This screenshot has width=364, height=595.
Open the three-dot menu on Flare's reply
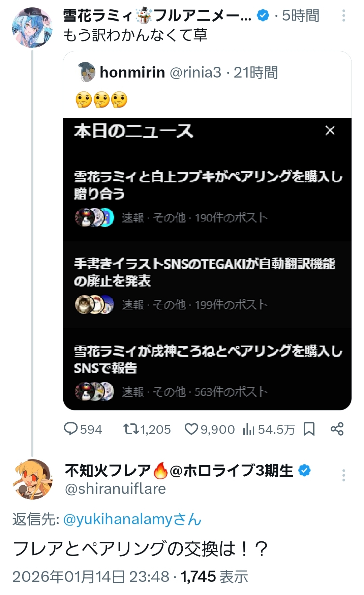[343, 475]
